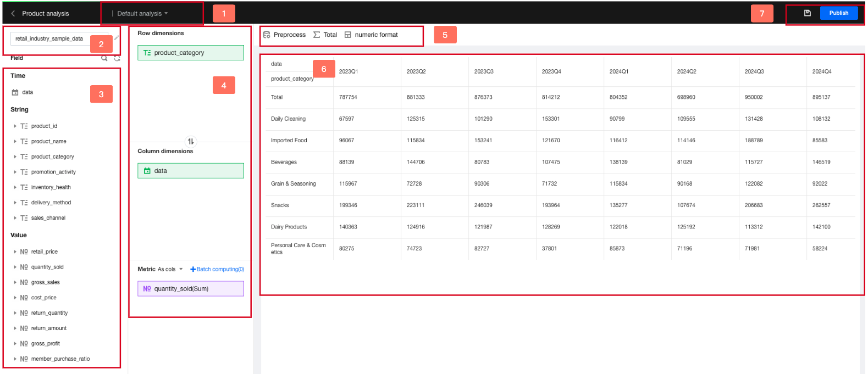Go back with the arrow beside Product analysis

[x=13, y=13]
